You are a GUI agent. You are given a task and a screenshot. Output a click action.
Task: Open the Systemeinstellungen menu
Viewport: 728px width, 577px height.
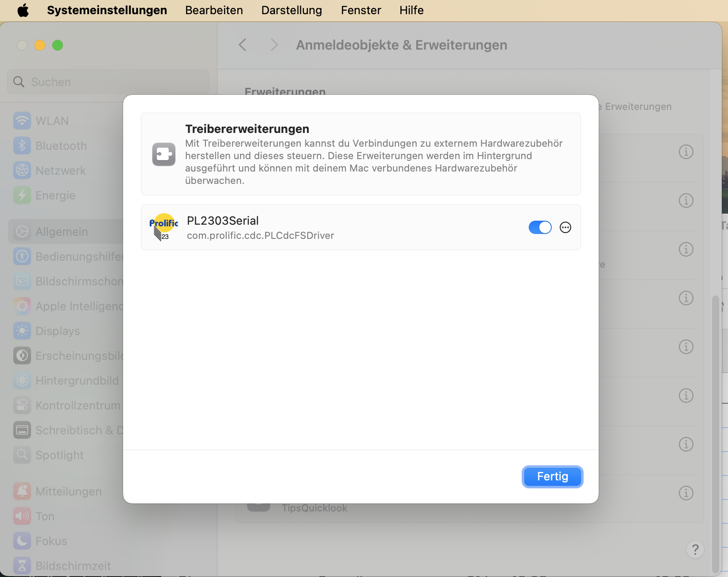pyautogui.click(x=107, y=10)
